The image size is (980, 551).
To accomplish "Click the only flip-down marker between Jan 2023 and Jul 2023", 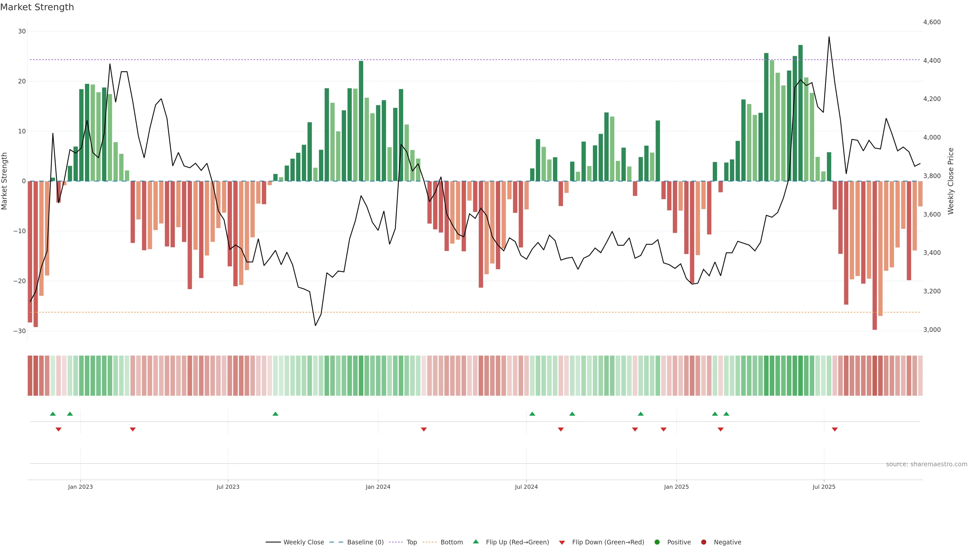I will tap(133, 429).
